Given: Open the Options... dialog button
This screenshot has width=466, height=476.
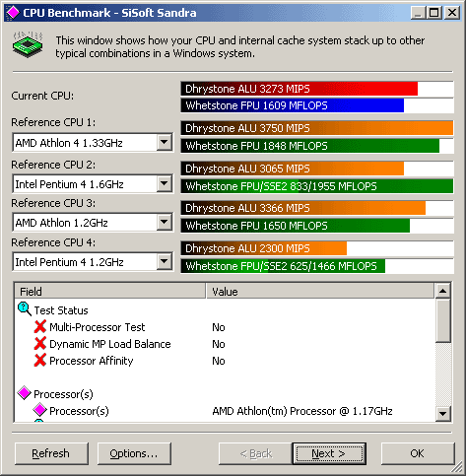Looking at the screenshot, I should point(134,453).
